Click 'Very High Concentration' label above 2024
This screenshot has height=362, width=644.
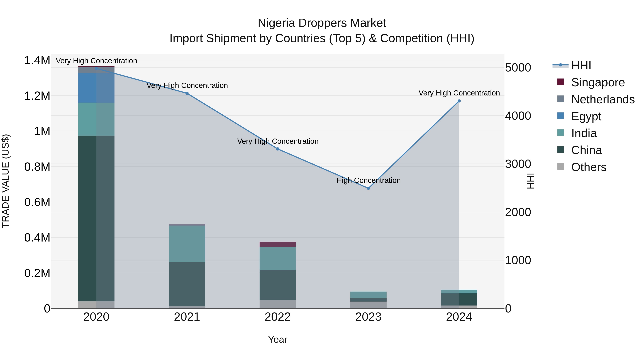point(459,93)
